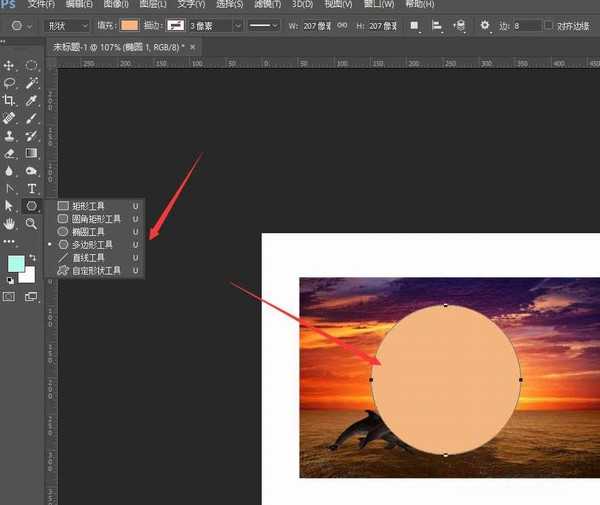The width and height of the screenshot is (600, 505).
Task: Open the 形状 tool mode dropdown
Action: 68,25
